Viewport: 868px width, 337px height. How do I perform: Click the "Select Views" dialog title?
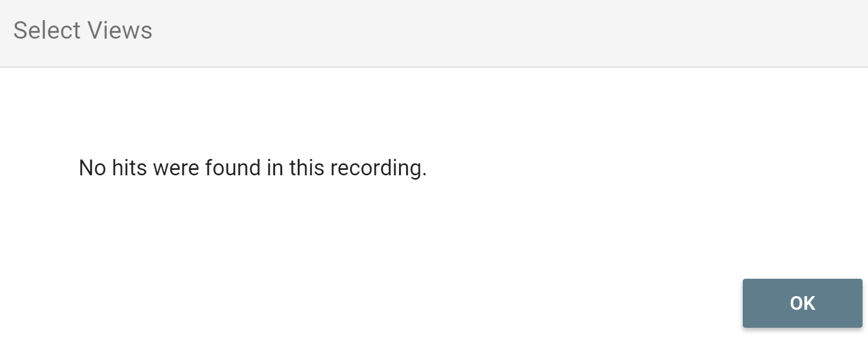(x=83, y=30)
